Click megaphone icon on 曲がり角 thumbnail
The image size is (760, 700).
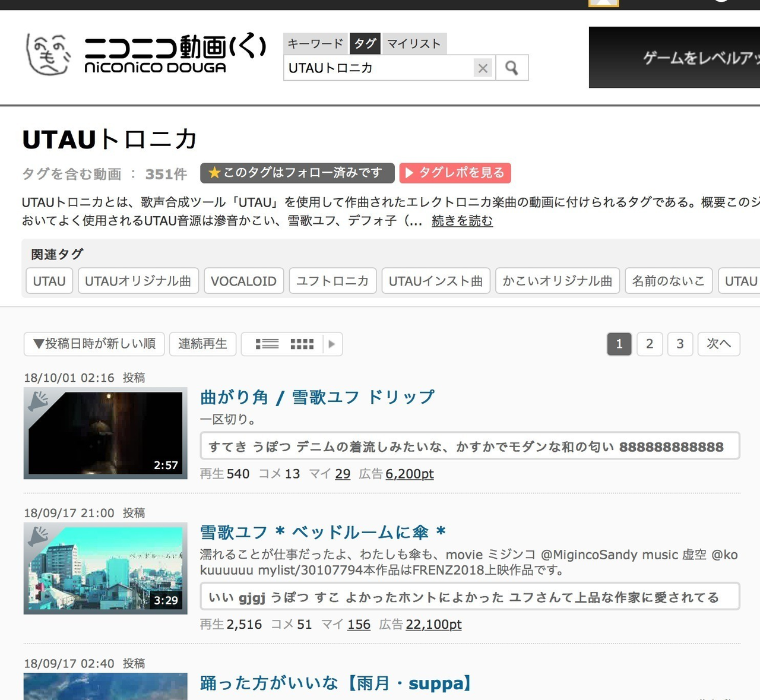[39, 401]
